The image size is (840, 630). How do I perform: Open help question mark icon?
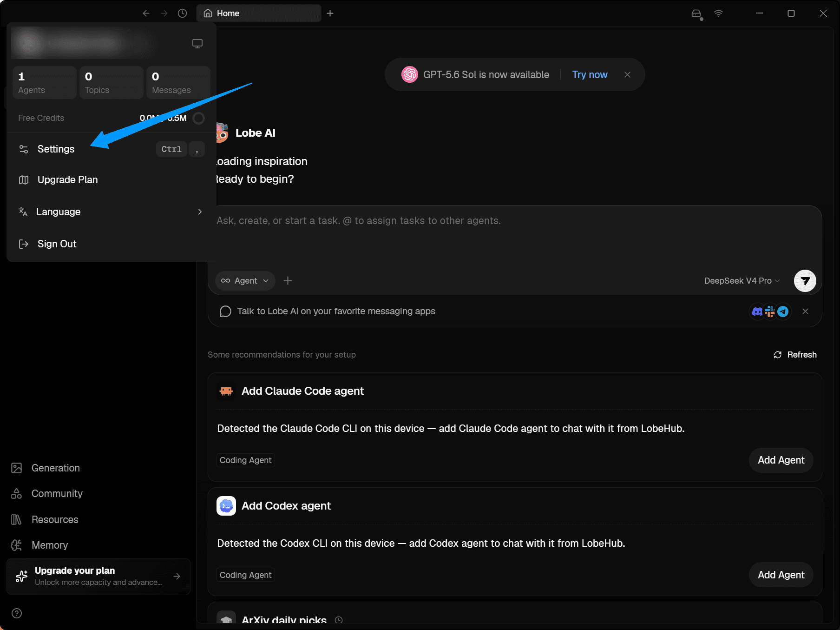(x=17, y=613)
